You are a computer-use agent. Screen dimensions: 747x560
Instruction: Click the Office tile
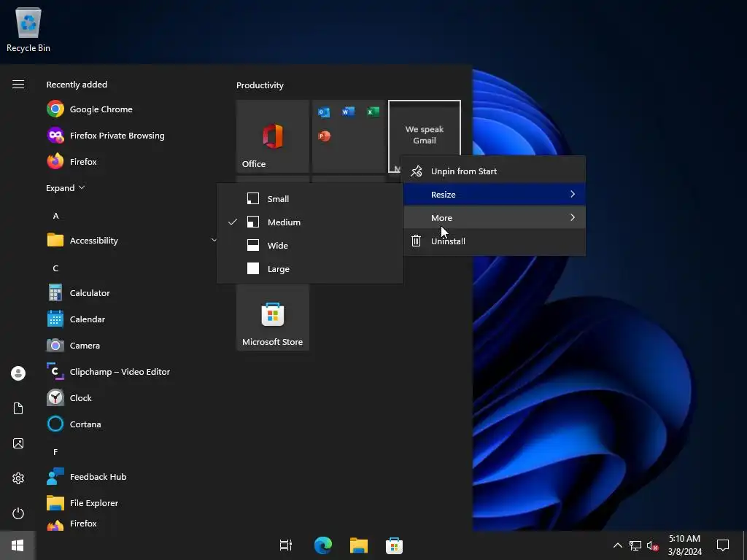[273, 136]
